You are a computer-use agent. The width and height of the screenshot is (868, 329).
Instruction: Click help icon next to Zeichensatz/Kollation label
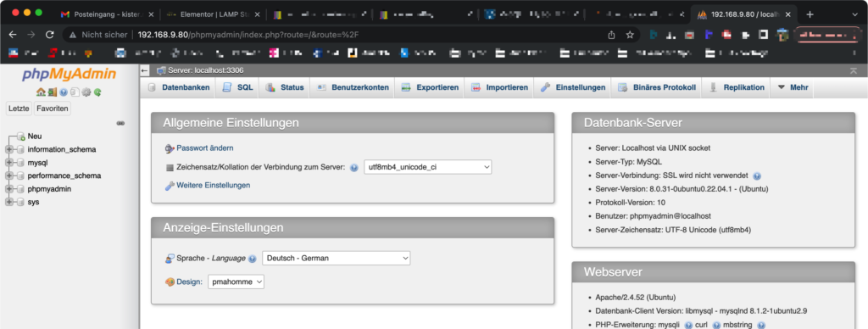coord(354,167)
